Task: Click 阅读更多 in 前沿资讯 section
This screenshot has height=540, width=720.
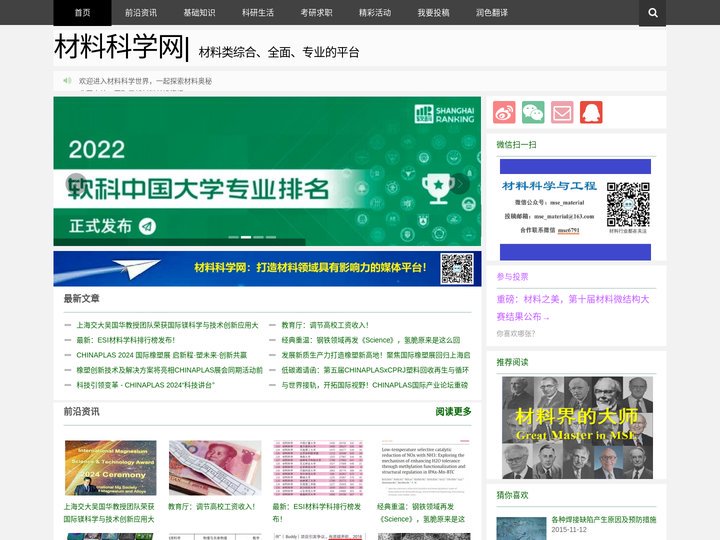Action: tap(454, 411)
